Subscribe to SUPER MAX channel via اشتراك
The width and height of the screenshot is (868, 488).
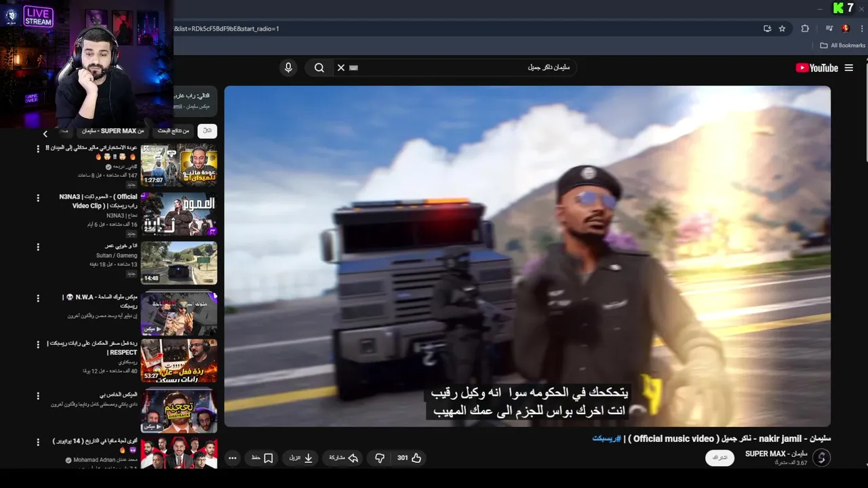click(719, 458)
